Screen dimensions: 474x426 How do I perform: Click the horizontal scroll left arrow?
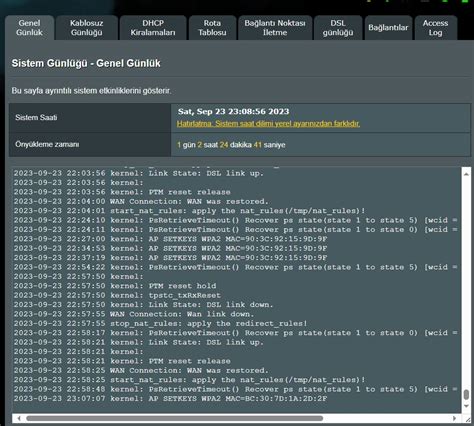pos(19,418)
